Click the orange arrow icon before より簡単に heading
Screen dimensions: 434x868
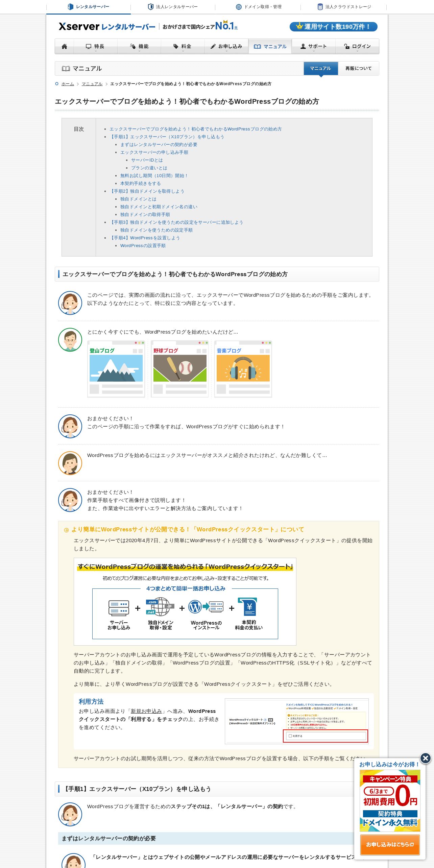(66, 530)
